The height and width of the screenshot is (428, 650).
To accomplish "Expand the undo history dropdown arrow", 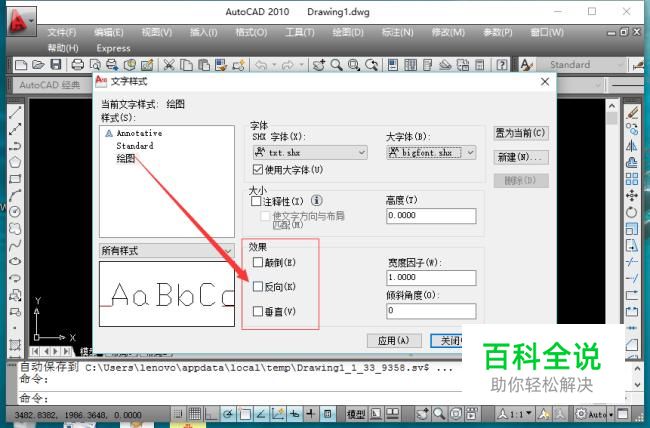I will coord(274,65).
